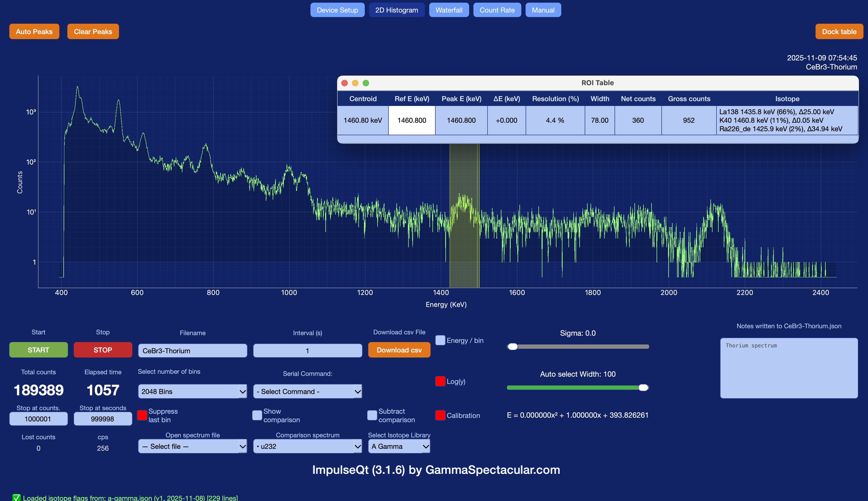Open the Count Rate tab

497,10
